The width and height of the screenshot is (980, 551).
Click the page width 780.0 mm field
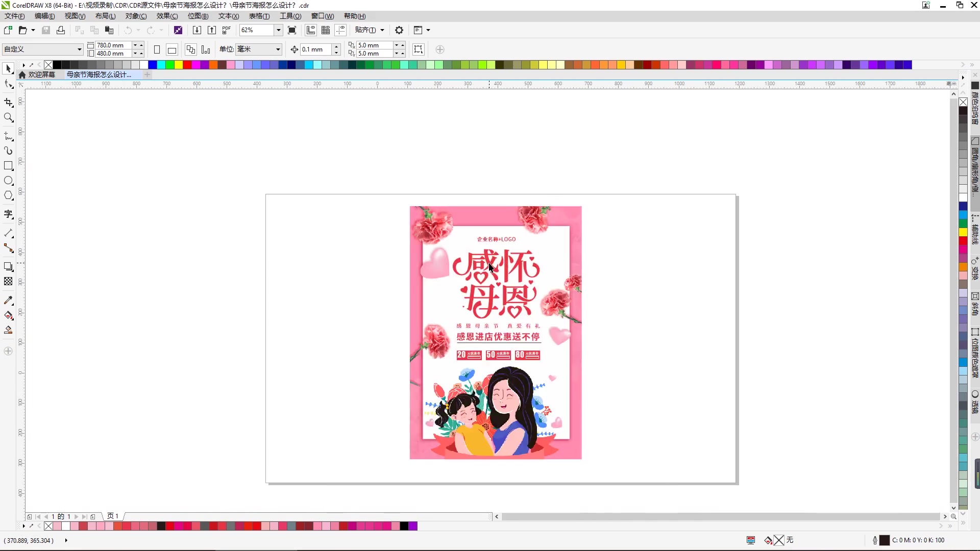click(113, 45)
